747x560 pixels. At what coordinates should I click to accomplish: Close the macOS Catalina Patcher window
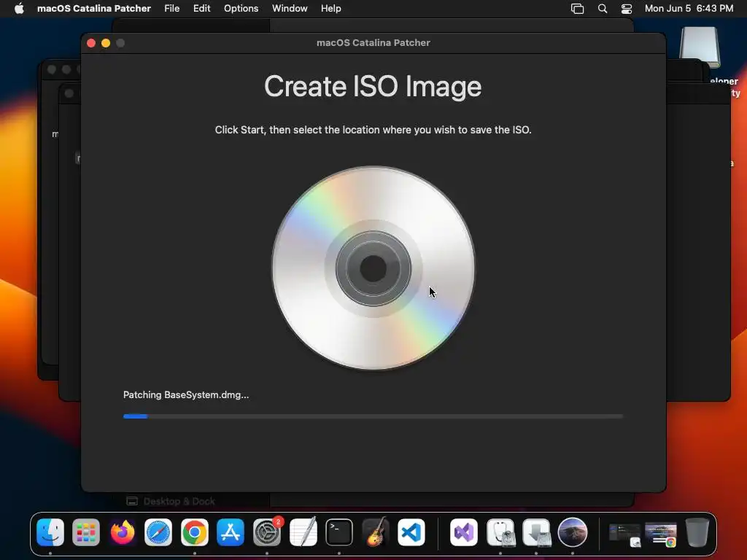91,43
